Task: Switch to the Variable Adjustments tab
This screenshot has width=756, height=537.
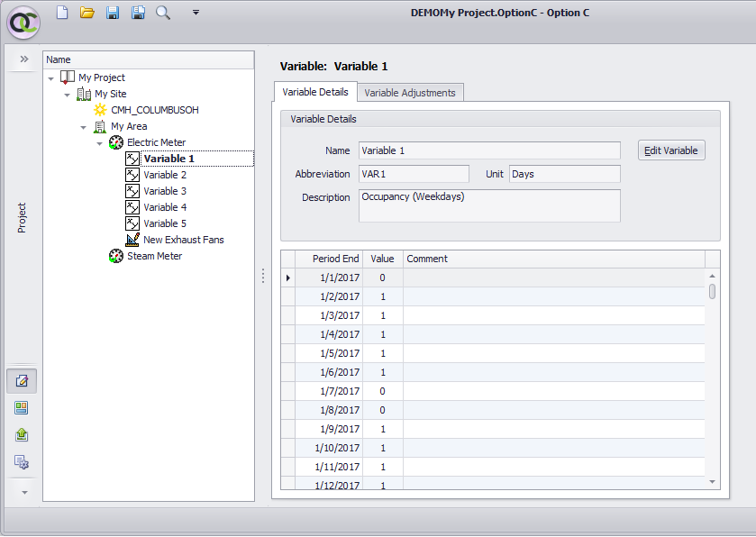Action: coord(410,93)
